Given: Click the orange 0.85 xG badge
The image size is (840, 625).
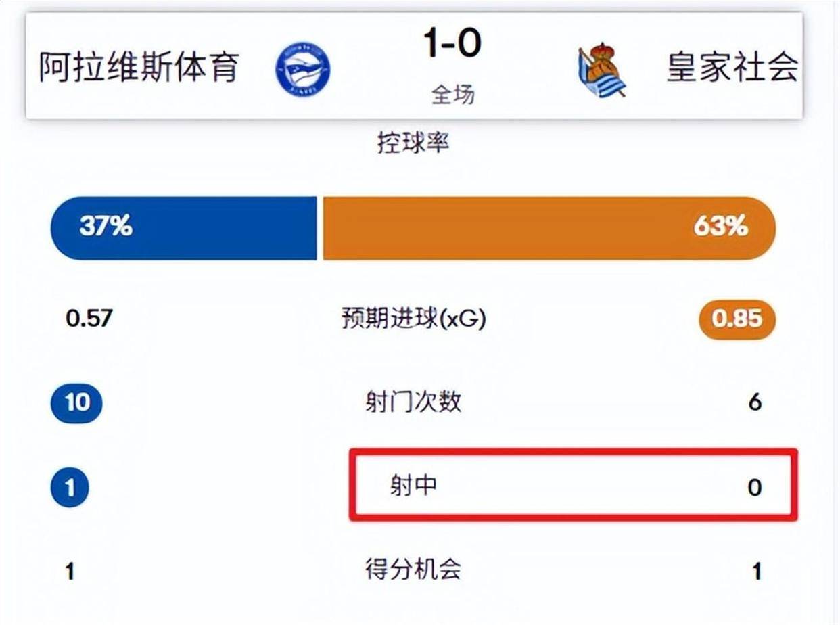Looking at the screenshot, I should pyautogui.click(x=737, y=319).
